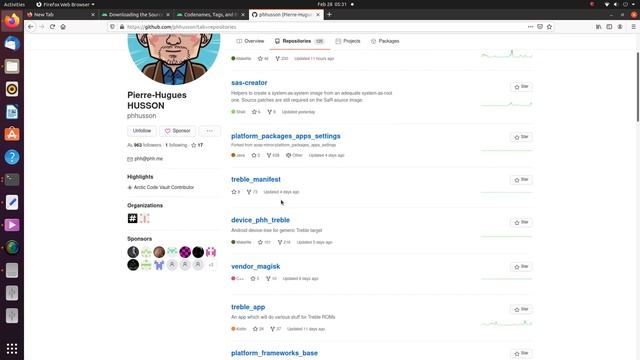The width and height of the screenshot is (640, 360).
Task: Star the platform_packages_apps_settings repository
Action: [521, 137]
